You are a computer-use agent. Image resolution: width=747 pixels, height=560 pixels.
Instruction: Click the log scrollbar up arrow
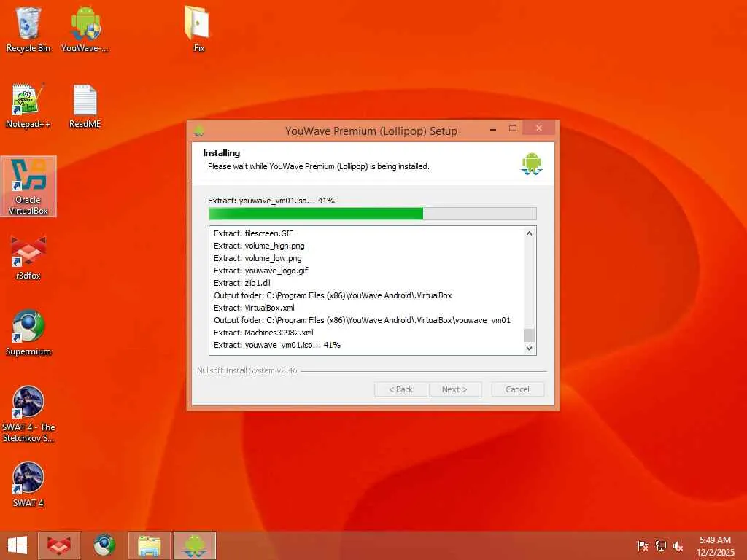pyautogui.click(x=530, y=233)
